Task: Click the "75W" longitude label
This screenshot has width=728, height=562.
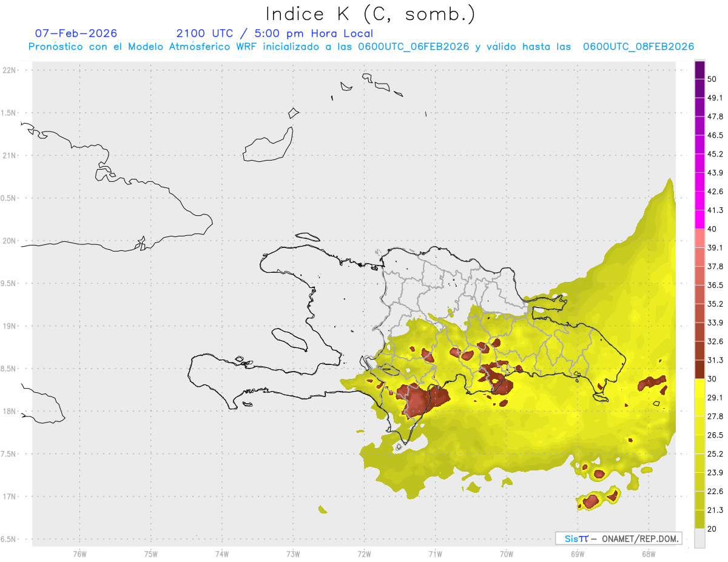Action: click(x=150, y=554)
